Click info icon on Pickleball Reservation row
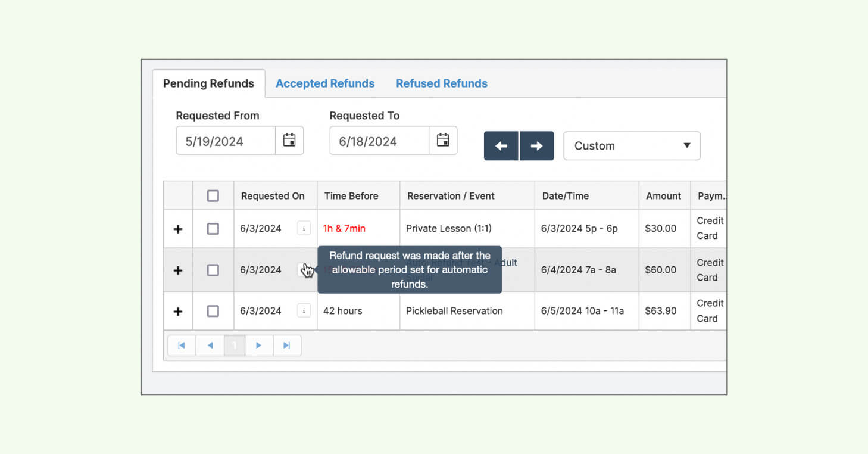Screen dimensions: 868x454 pyautogui.click(x=304, y=310)
